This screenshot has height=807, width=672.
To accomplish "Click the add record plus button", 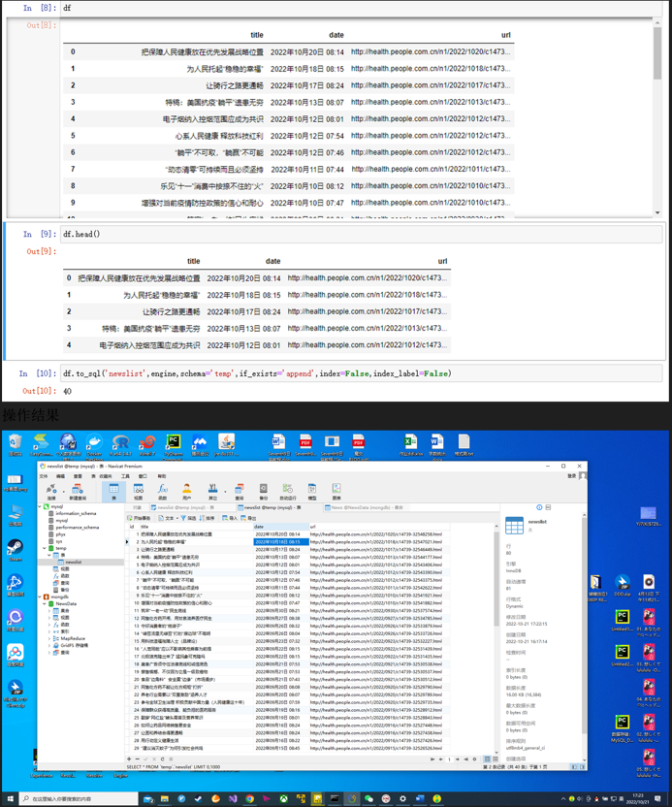I will pyautogui.click(x=129, y=759).
